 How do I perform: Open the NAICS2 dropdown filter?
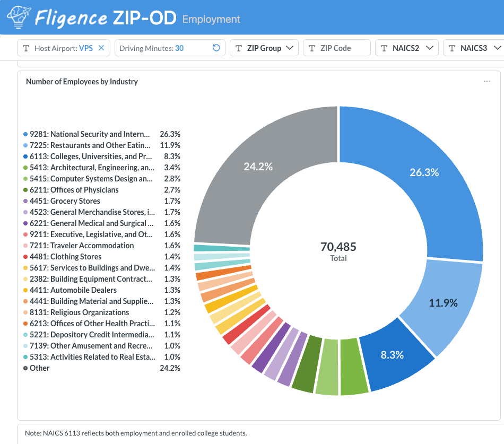tap(406, 48)
